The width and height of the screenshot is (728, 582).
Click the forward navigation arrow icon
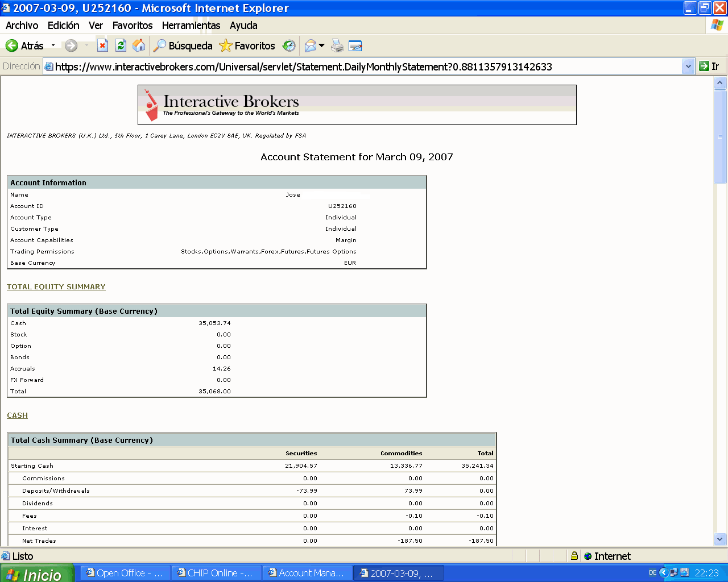[x=71, y=45]
